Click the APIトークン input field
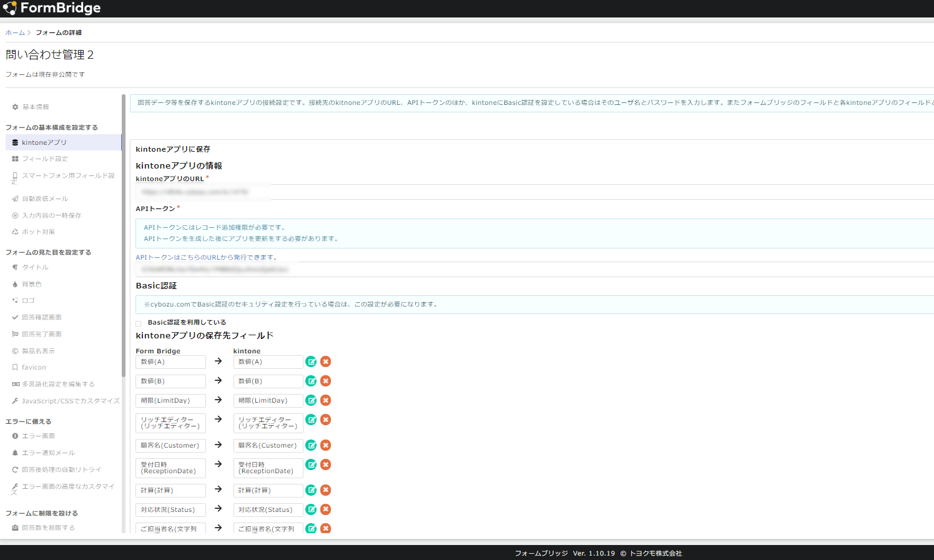 534,269
